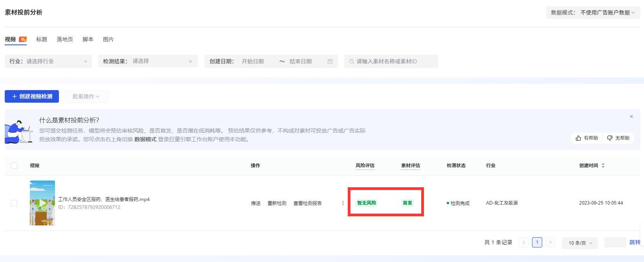Click the calendar icon in date filter
Screen dimensions: 644x262
point(330,61)
